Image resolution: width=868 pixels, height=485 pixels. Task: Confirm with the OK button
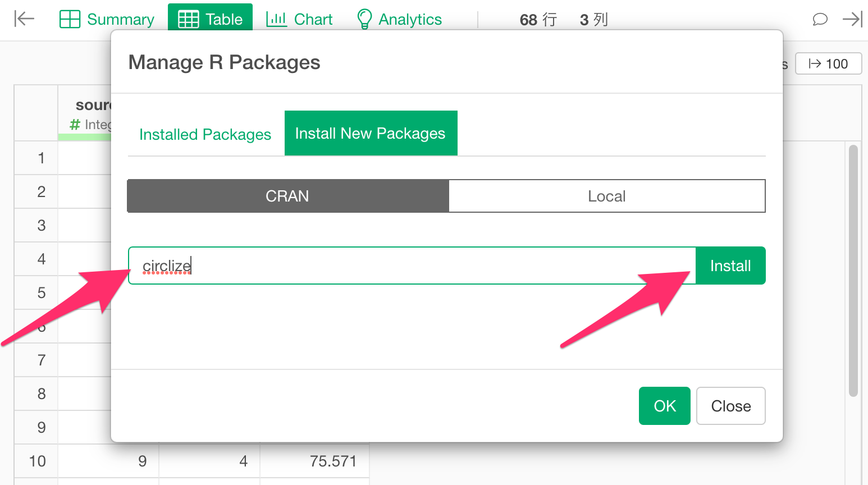(x=665, y=406)
